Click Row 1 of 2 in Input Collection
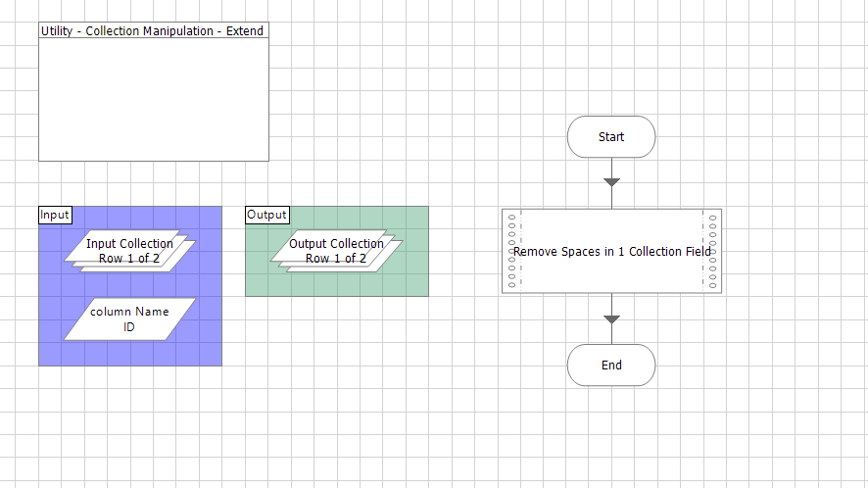This screenshot has width=868, height=488. tap(129, 258)
